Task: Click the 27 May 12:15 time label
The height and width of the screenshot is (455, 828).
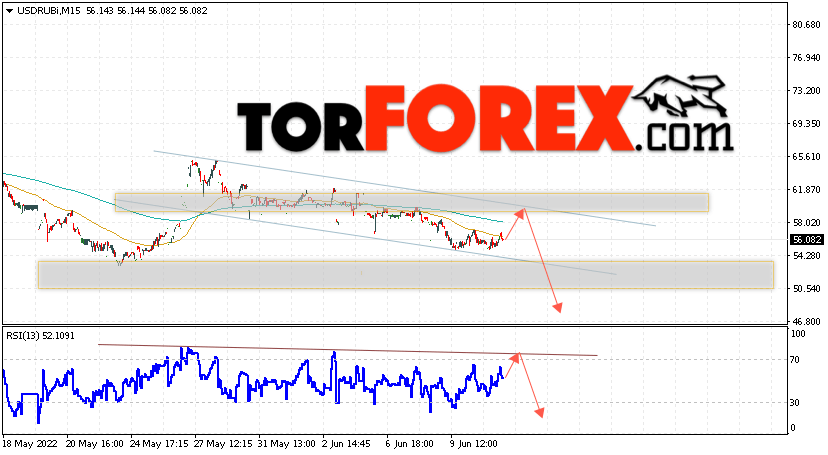Action: (223, 444)
